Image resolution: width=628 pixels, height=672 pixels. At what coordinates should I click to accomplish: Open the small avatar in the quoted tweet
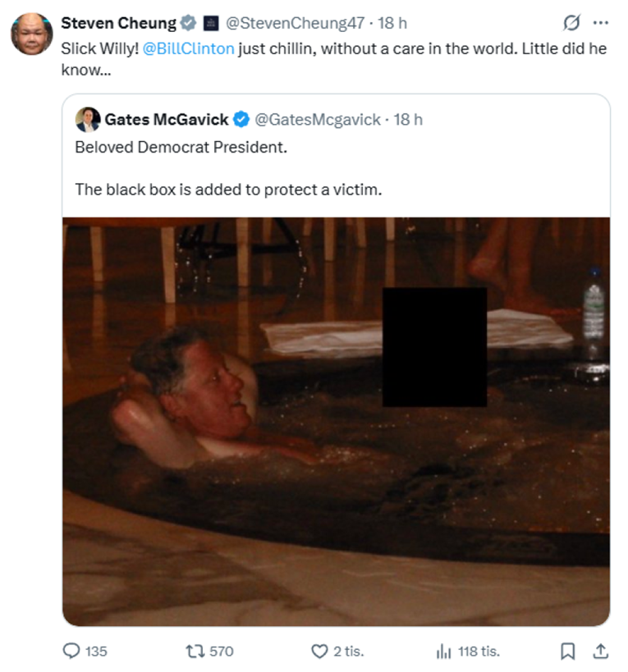[87, 120]
